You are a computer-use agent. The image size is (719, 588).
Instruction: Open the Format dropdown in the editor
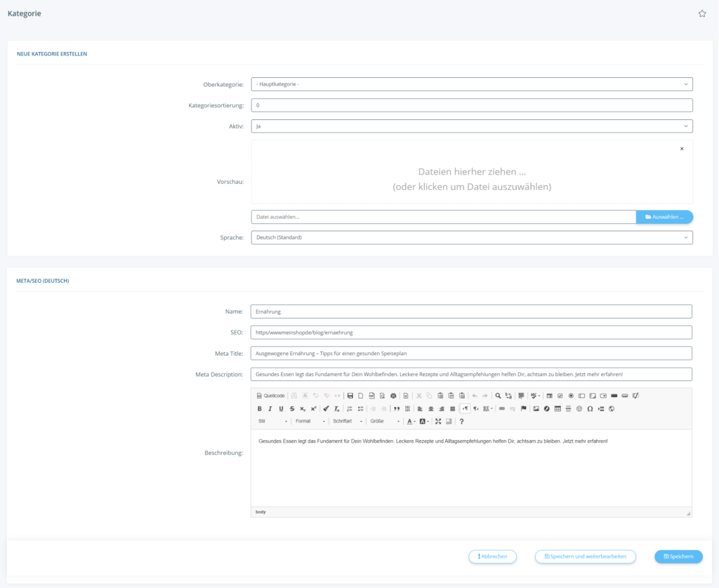[x=310, y=421]
